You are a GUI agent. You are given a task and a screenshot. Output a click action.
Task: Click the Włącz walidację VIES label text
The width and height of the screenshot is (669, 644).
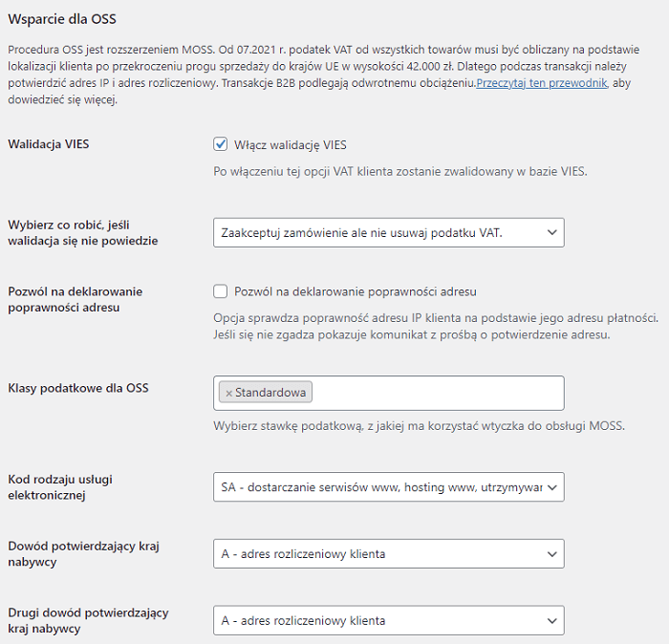pyautogui.click(x=291, y=145)
